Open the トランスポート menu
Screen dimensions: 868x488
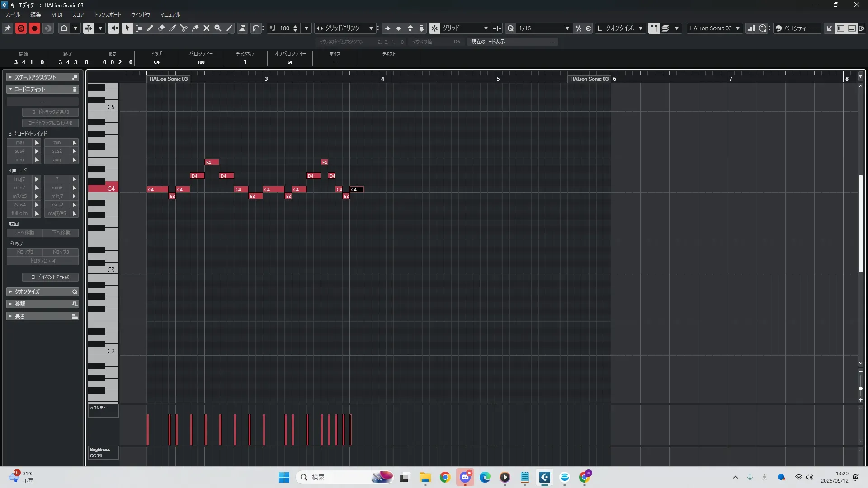[x=108, y=15]
